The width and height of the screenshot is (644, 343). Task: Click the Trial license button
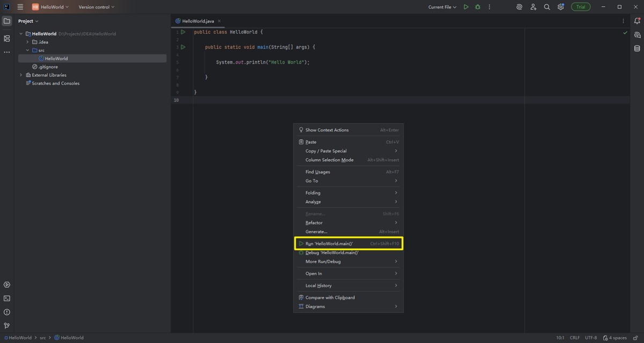(x=581, y=7)
